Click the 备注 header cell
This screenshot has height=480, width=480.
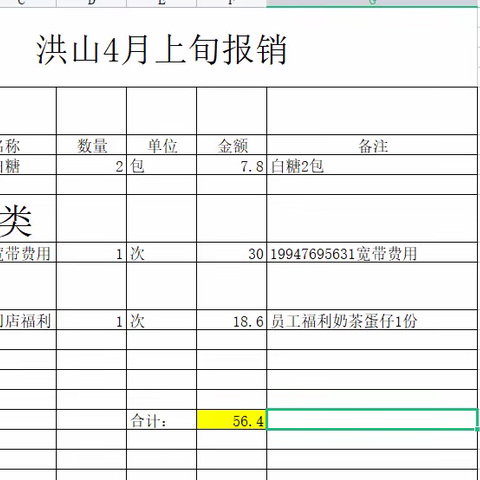click(372, 145)
